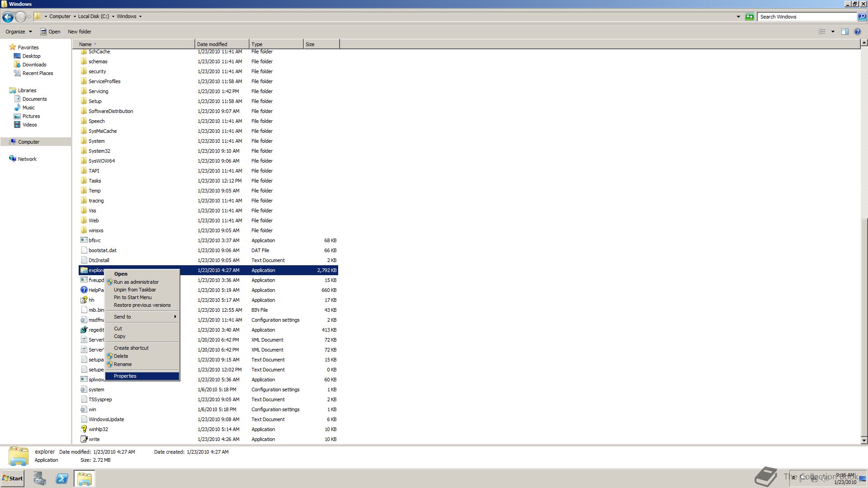Open Downloads in Favorites

(x=34, y=65)
